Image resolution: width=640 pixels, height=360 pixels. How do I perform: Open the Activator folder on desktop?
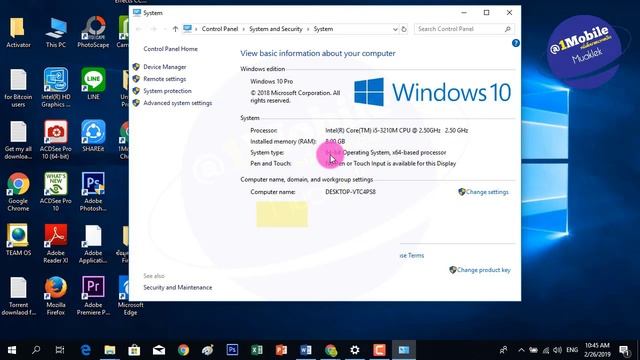pos(18,33)
